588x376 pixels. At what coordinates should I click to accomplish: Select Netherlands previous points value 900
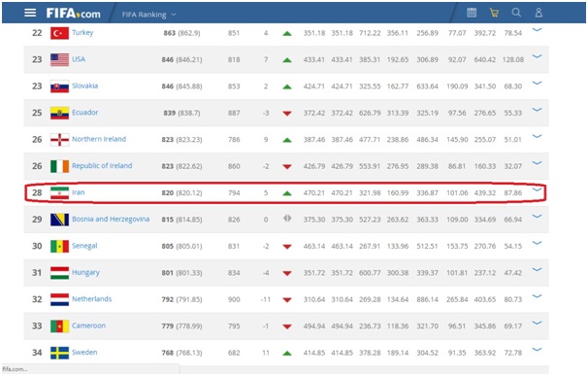click(234, 300)
